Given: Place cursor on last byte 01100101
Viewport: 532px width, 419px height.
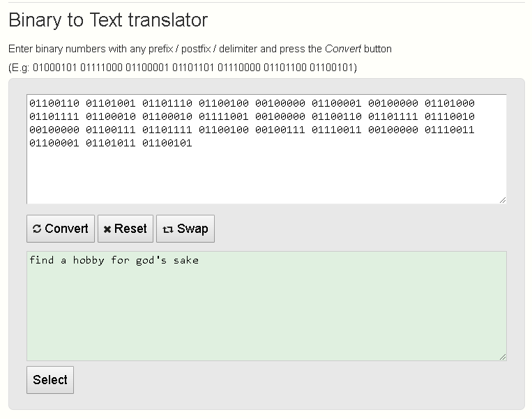Looking at the screenshot, I should click(167, 143).
